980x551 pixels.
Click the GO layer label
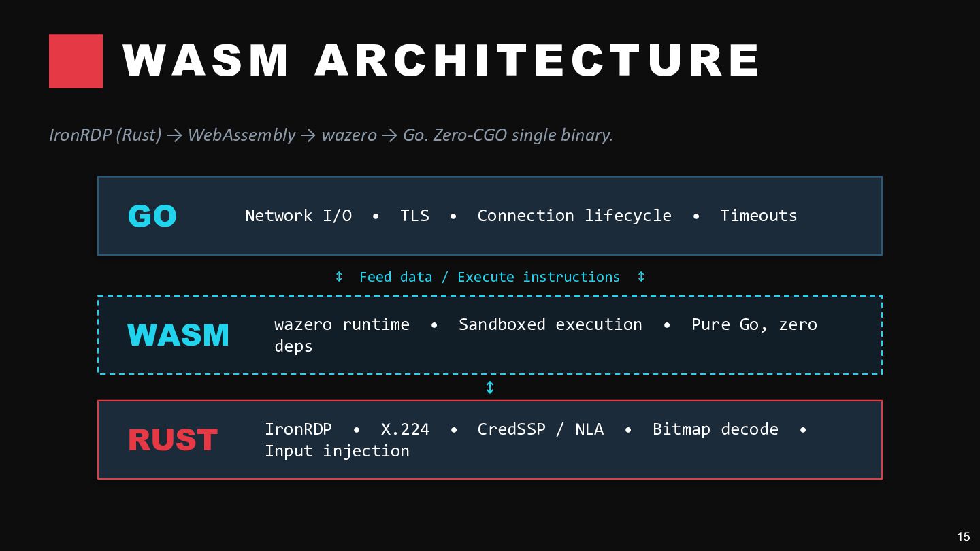pos(152,216)
